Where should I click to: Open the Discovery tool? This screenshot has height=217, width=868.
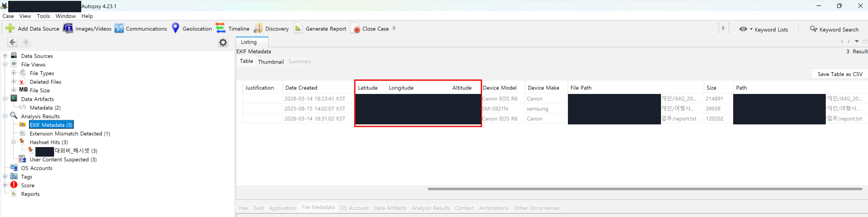pos(271,28)
